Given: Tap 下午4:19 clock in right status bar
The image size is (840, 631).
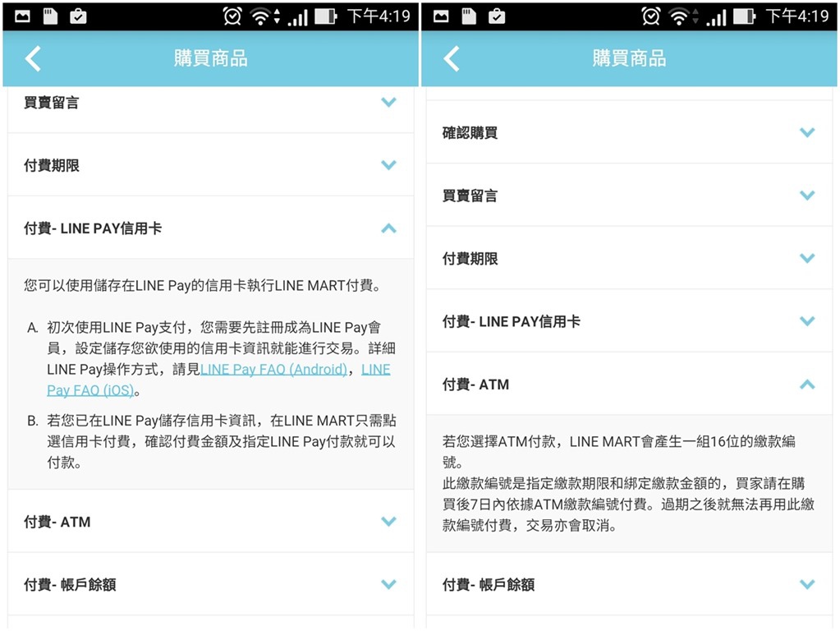Looking at the screenshot, I should coord(797,16).
